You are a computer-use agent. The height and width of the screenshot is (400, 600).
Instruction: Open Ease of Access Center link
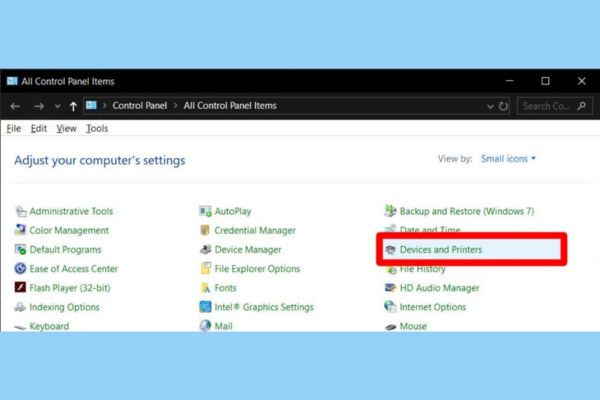73,269
